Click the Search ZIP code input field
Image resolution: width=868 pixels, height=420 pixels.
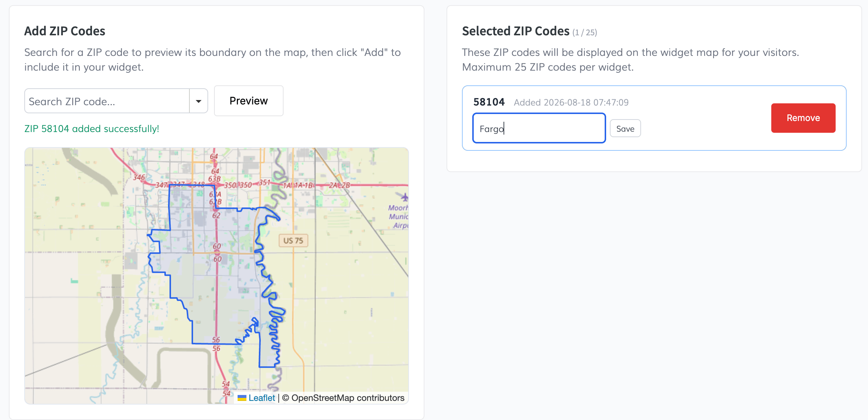(107, 101)
